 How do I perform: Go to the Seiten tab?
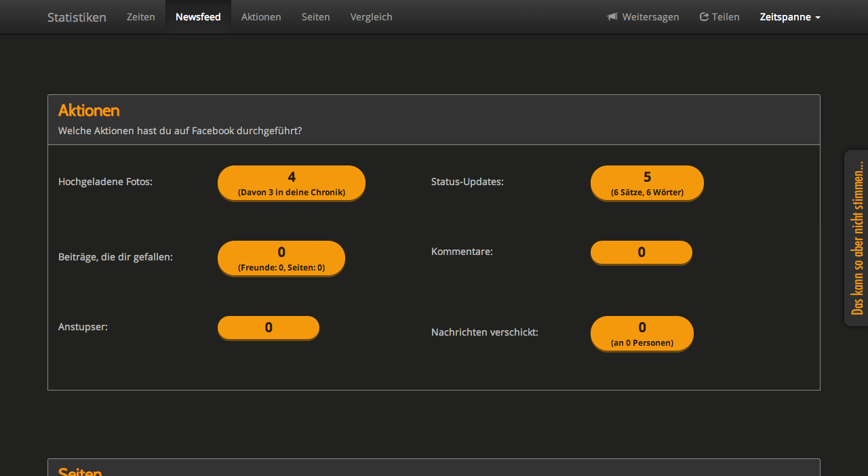pos(315,17)
